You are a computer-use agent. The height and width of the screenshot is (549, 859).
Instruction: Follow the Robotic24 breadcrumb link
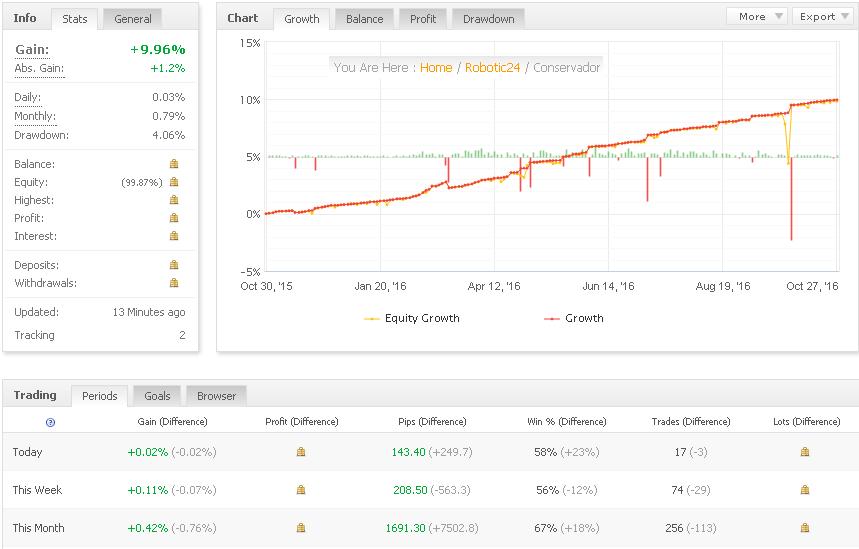point(493,67)
